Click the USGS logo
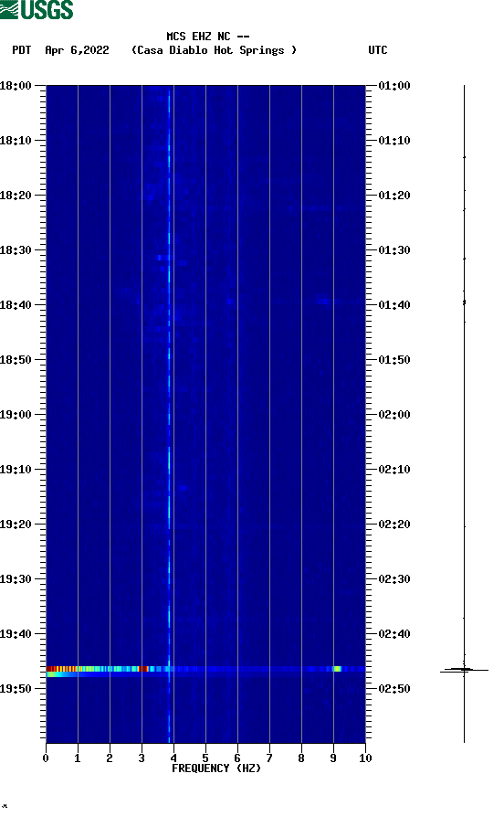 tap(37, 9)
